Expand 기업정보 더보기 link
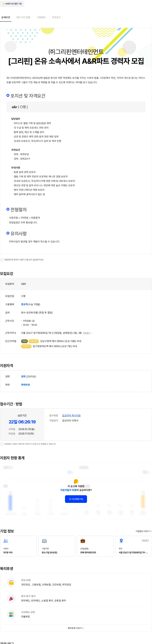Screen dimensions: 152x644 tap(143, 531)
